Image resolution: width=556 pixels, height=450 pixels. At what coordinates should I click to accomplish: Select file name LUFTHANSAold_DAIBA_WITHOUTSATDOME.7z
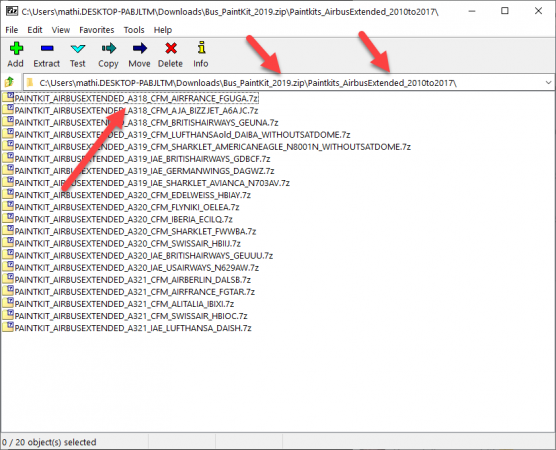click(182, 134)
